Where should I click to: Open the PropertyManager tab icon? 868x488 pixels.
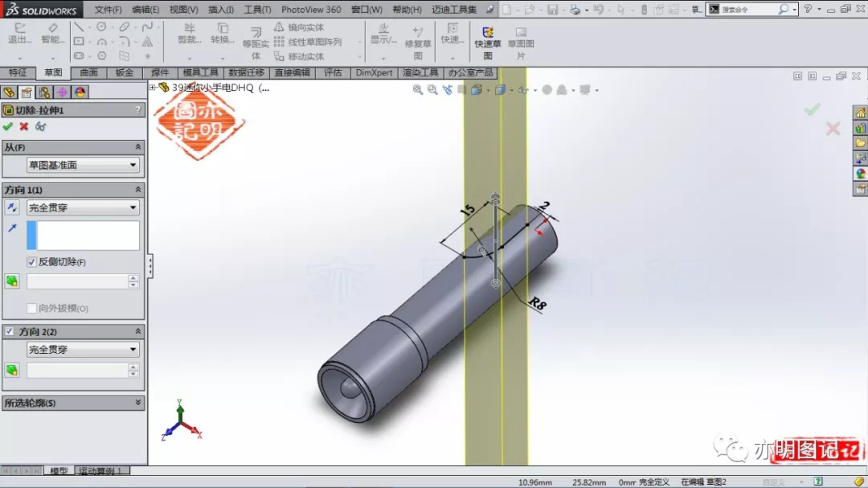coord(27,92)
